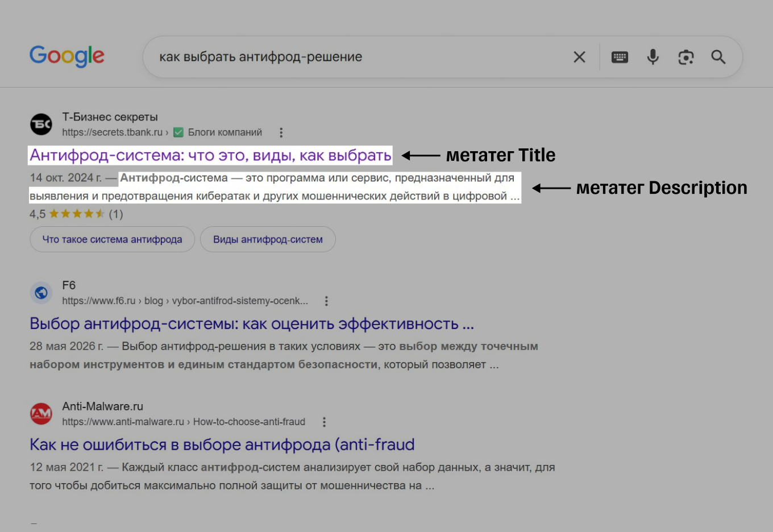Open the on-screen keyboard icon
This screenshot has height=532, width=773.
click(x=620, y=57)
